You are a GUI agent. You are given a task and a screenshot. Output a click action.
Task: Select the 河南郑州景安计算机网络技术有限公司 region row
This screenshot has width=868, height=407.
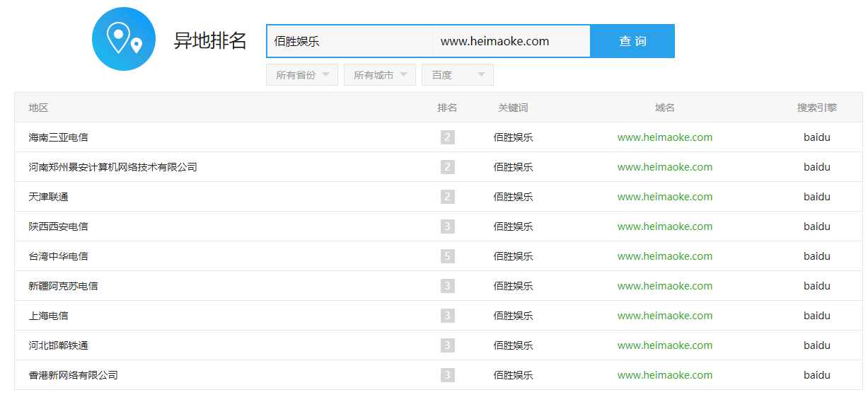pyautogui.click(x=439, y=167)
